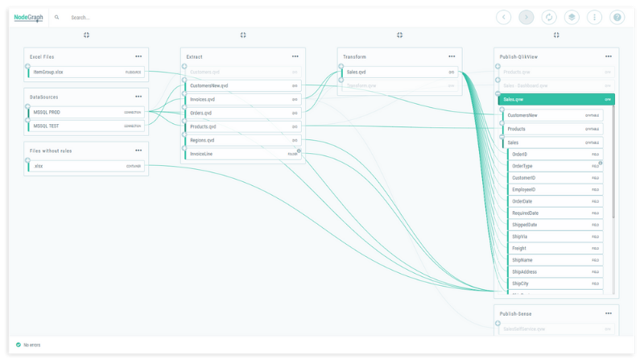Select the CustomersNew table row
Image resolution: width=644 pixels, height=364 pixels.
pyautogui.click(x=553, y=115)
